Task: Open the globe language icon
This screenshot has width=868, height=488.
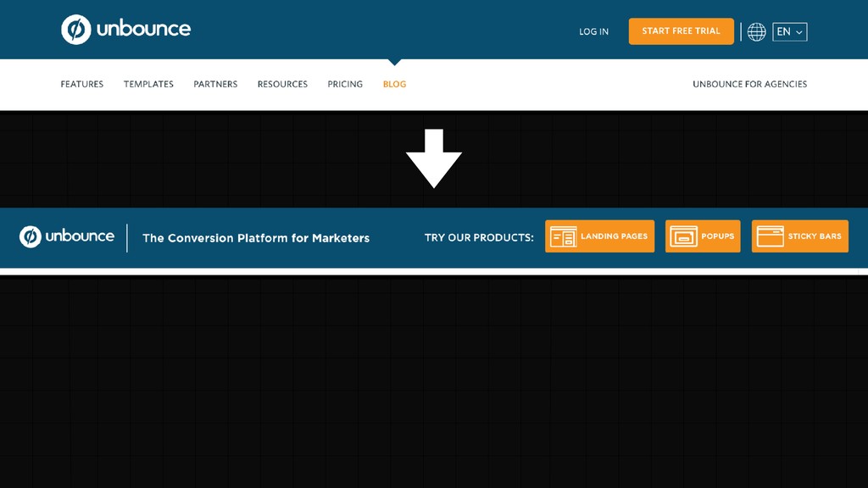Action: (756, 31)
